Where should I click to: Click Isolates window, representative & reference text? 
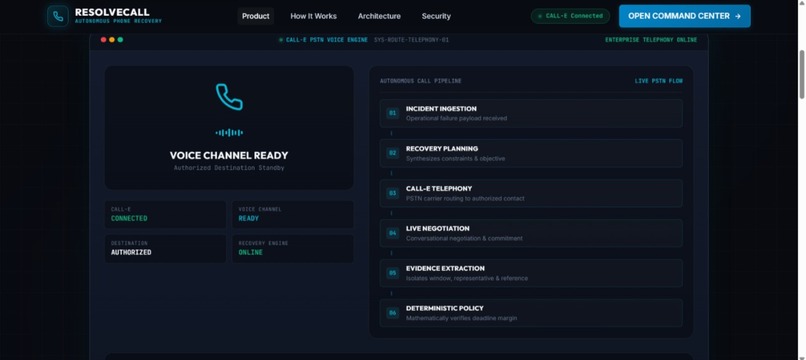(467, 278)
